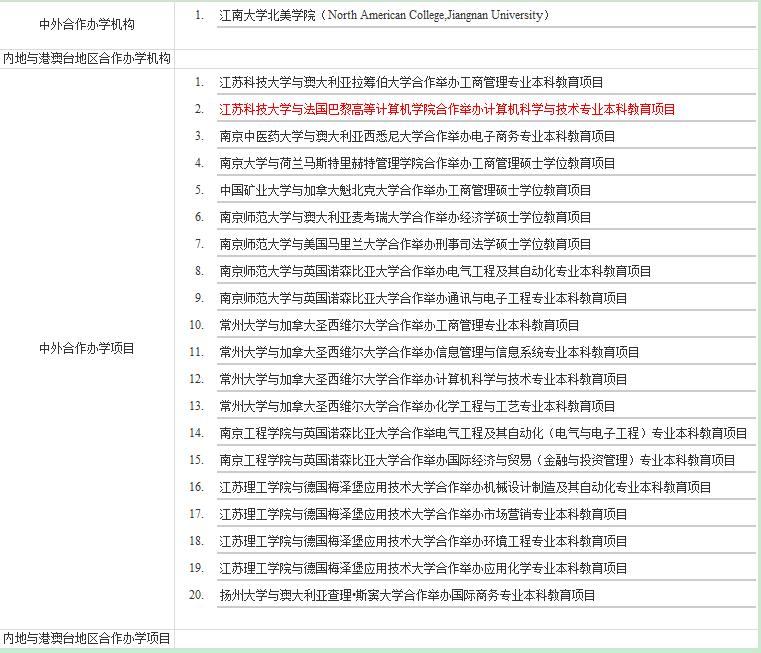Screen dimensions: 761x653
Task: Select the 内地与港澳台地区合作办学机构 heading
Action: (x=87, y=59)
